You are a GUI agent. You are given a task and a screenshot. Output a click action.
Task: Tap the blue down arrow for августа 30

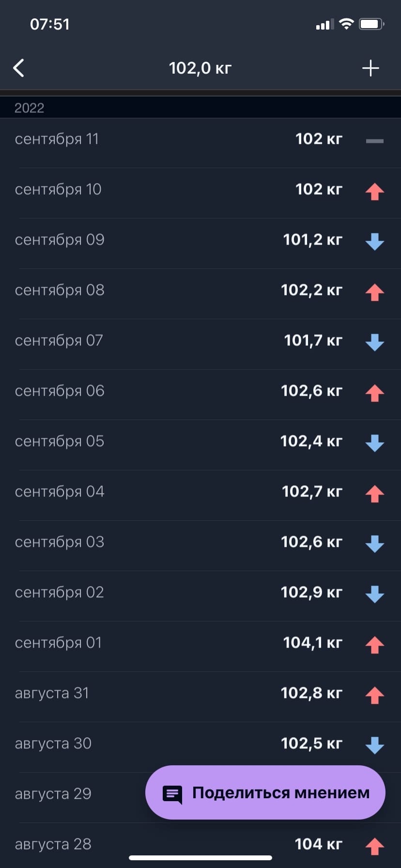[x=374, y=745]
